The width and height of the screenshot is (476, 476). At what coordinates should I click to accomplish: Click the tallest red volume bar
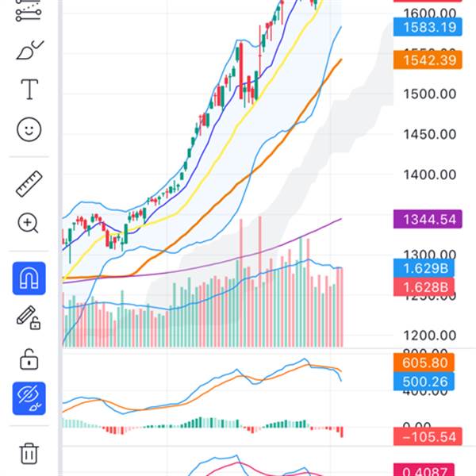click(x=260, y=282)
